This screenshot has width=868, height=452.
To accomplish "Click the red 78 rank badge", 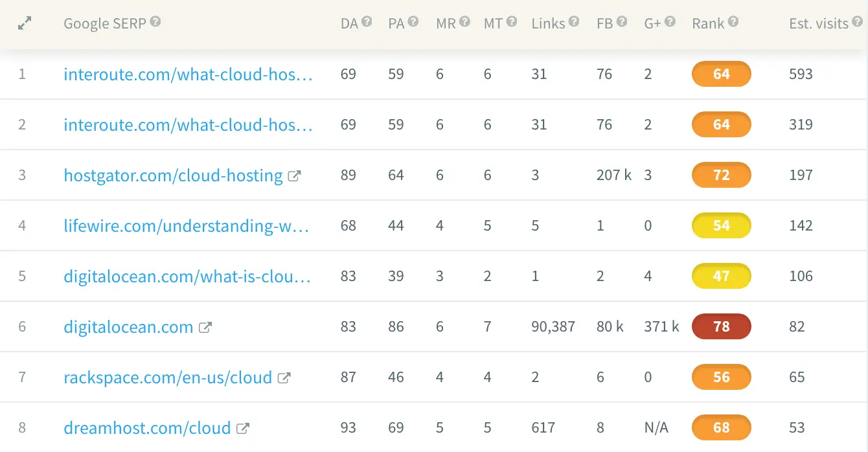I will tap(722, 326).
